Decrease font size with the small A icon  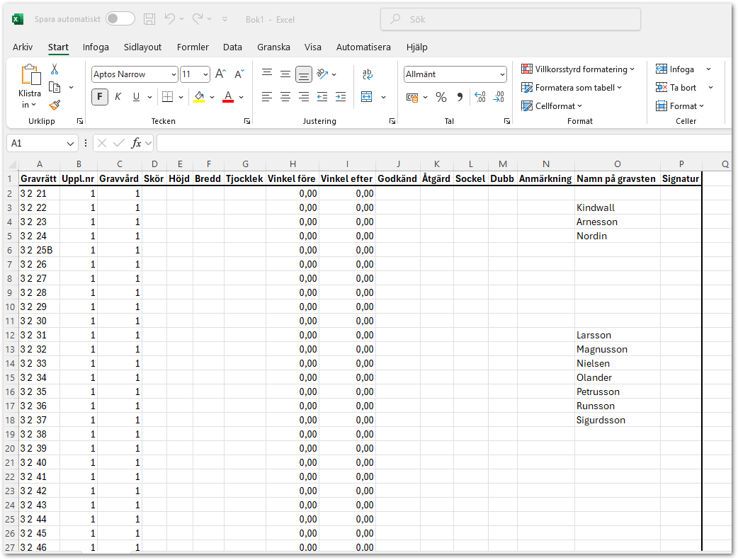239,74
